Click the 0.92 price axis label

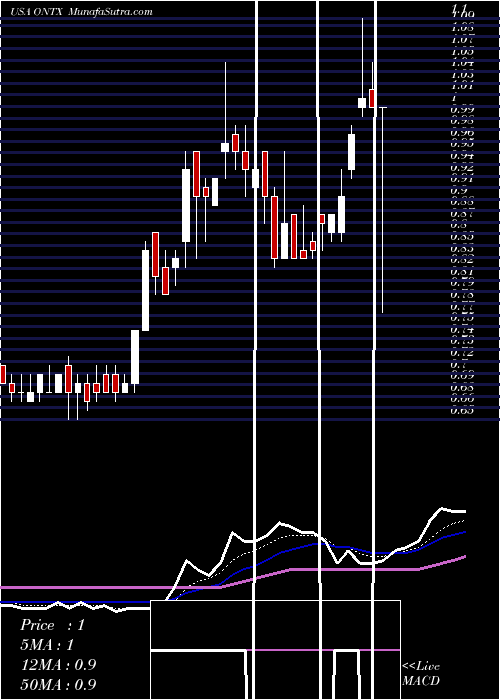tap(462, 168)
